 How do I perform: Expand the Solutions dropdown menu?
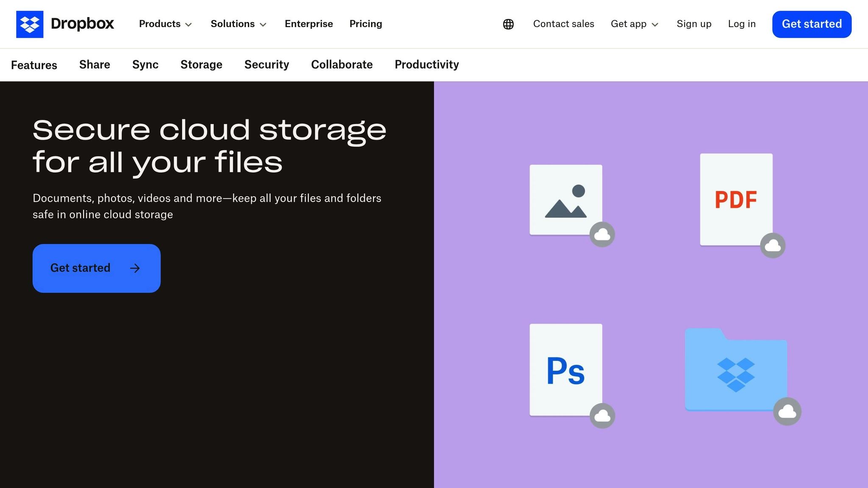(238, 24)
